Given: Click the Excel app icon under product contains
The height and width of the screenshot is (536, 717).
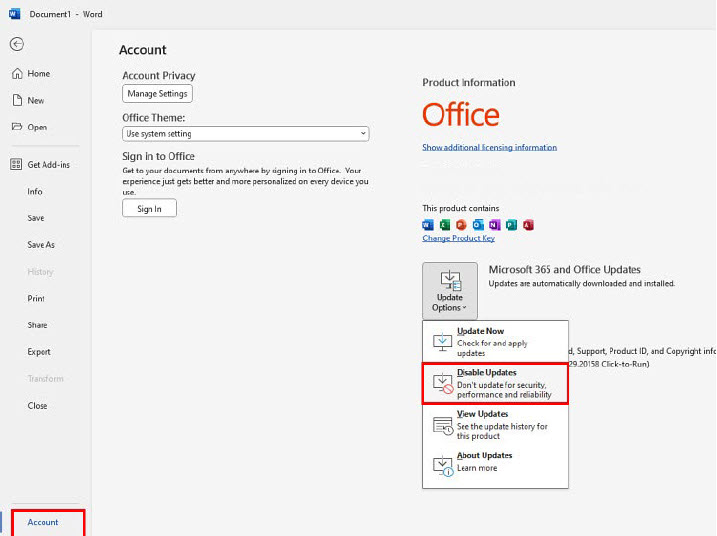Looking at the screenshot, I should [444, 225].
